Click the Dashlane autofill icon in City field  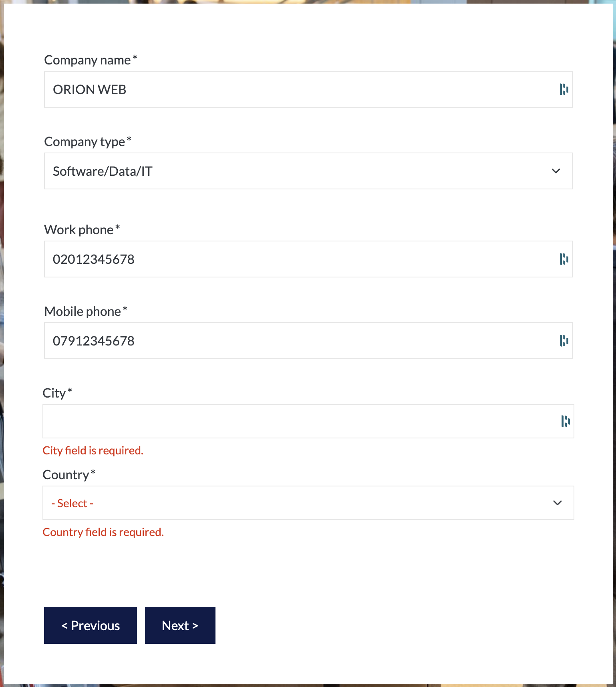tap(565, 421)
